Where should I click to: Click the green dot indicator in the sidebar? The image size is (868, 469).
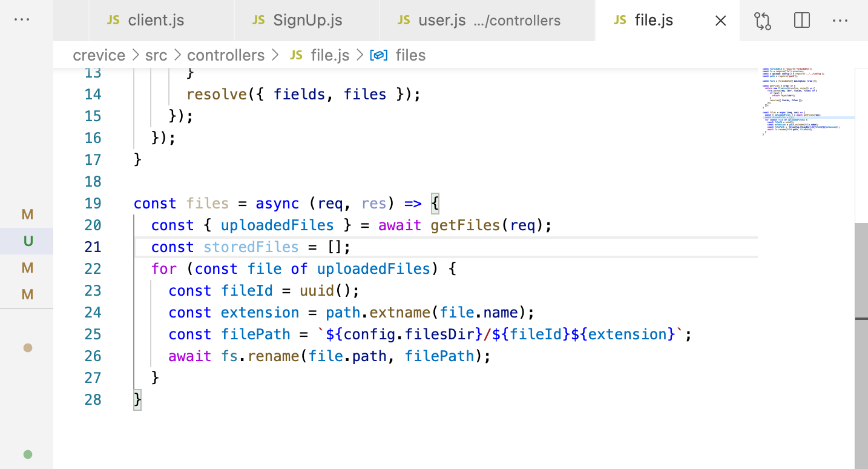click(x=27, y=454)
